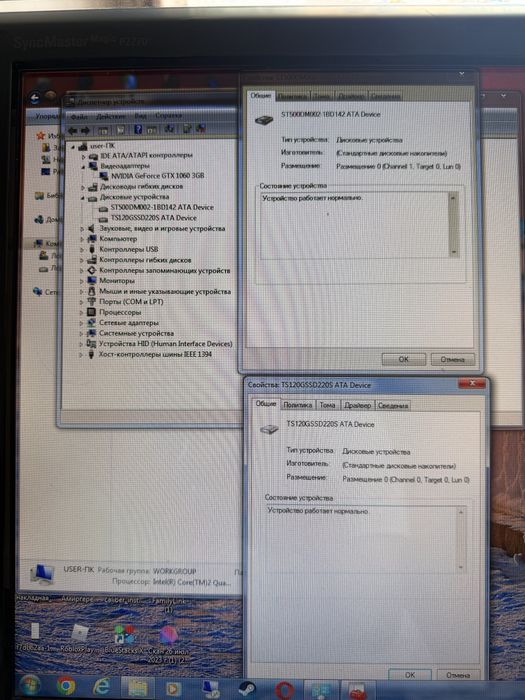Open the BlueStacks X desktop shortcut
This screenshot has width=525, height=700.
123,638
